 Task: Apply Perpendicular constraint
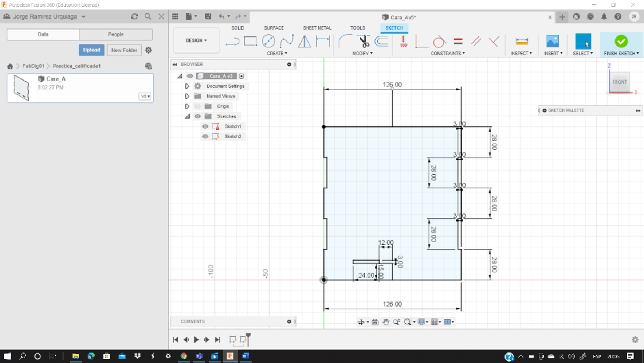pyautogui.click(x=421, y=41)
